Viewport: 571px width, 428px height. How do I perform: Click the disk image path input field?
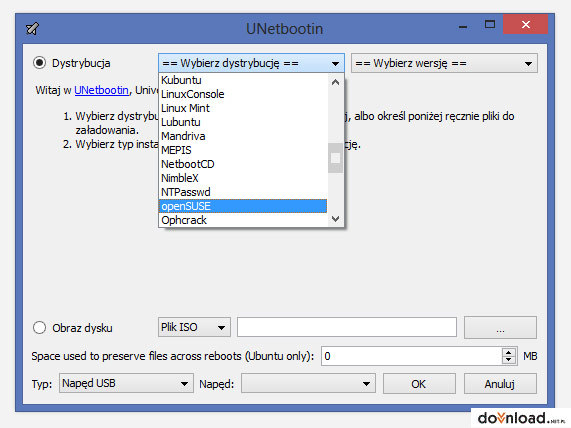(347, 327)
